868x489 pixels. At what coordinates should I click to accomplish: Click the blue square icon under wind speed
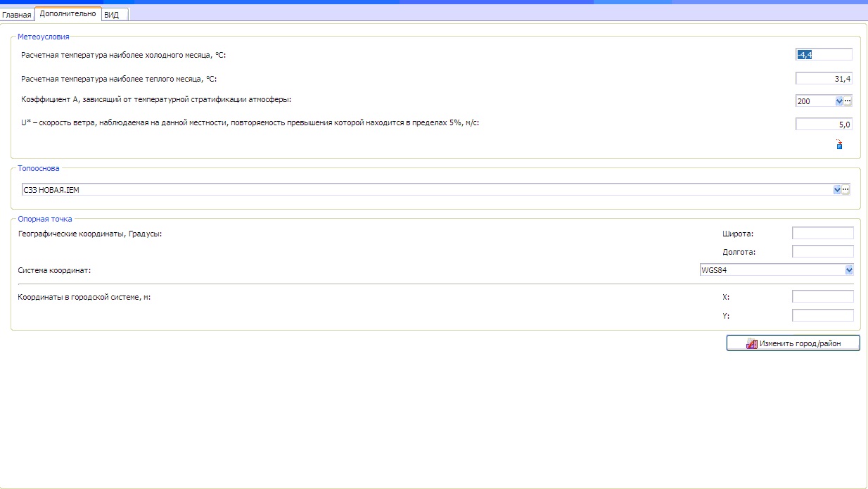pyautogui.click(x=838, y=145)
